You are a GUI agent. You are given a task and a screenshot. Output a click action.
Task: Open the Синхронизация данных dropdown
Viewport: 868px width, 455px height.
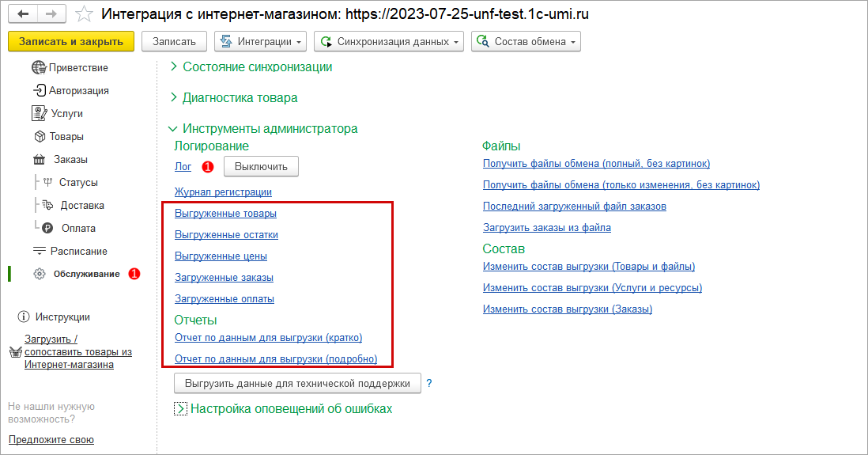(x=389, y=41)
